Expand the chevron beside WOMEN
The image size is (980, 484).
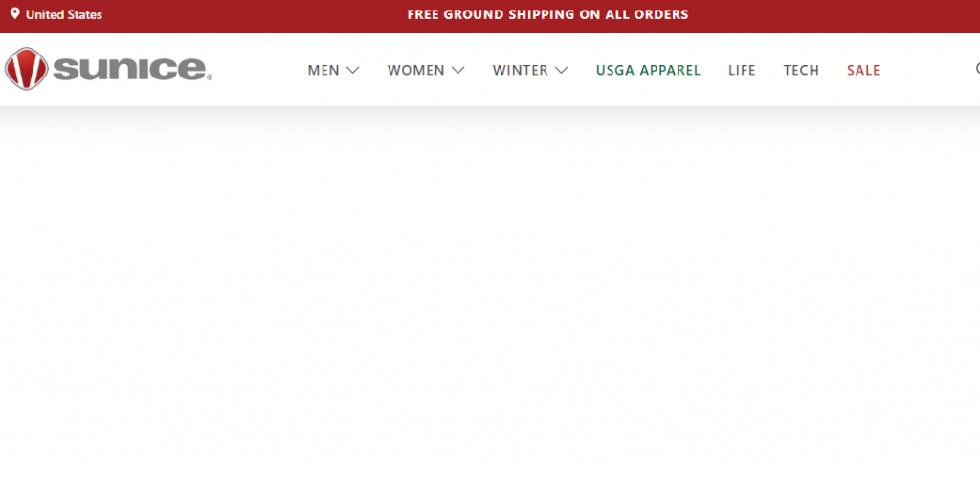pyautogui.click(x=458, y=70)
